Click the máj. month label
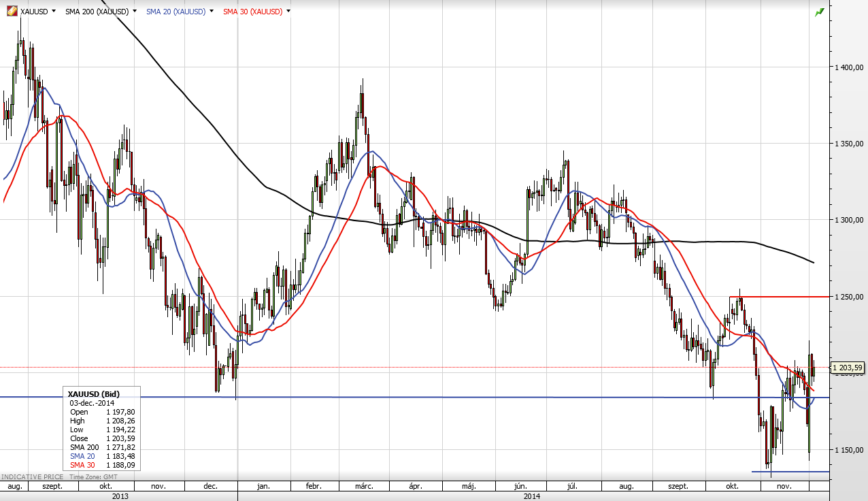 468,487
